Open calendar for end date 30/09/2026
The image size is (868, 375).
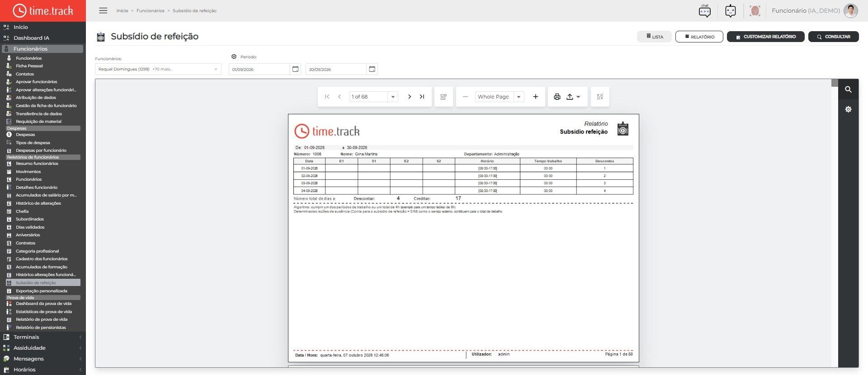click(x=372, y=69)
